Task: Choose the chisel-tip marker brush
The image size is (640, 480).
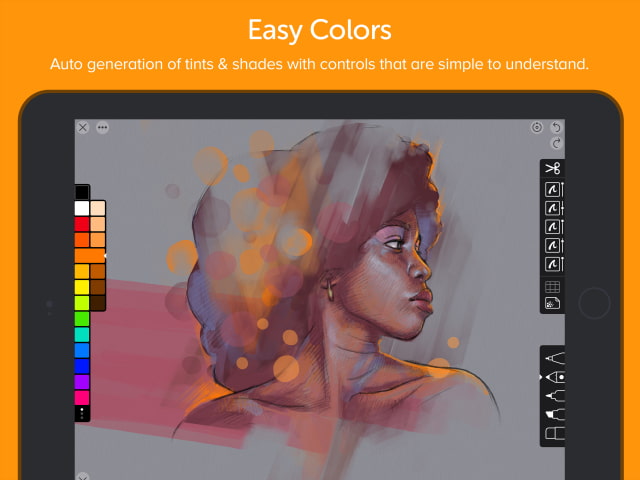Action: 555,415
